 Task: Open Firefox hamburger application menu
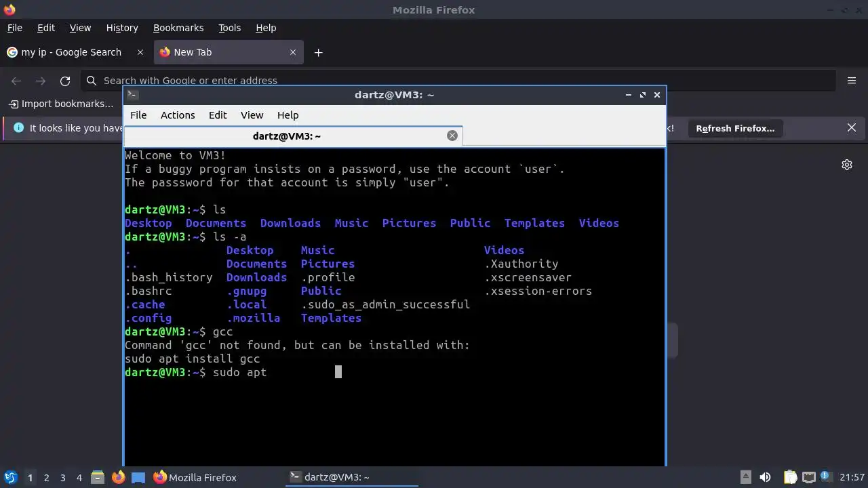[852, 81]
